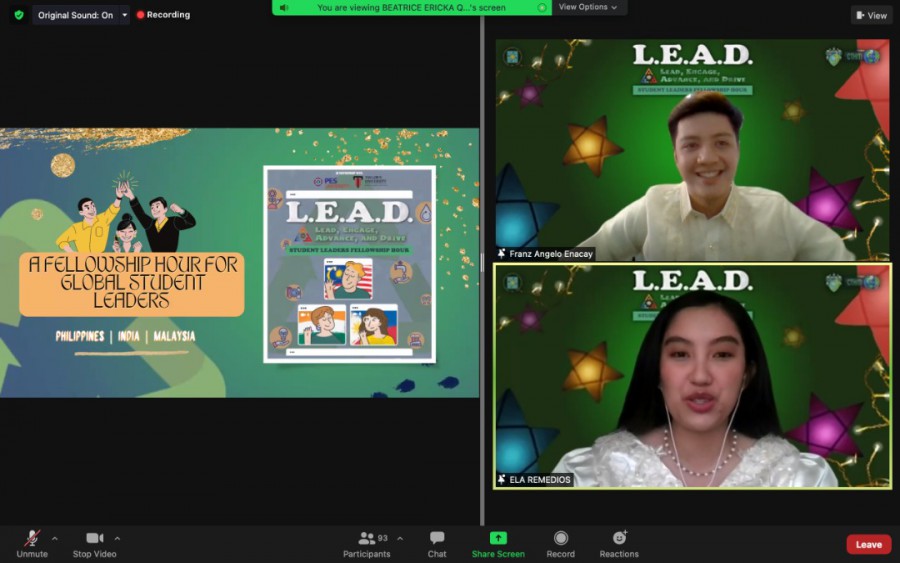Click the pin icon beside Franz Angelo Enacay
Image resolution: width=900 pixels, height=563 pixels.
[x=502, y=254]
